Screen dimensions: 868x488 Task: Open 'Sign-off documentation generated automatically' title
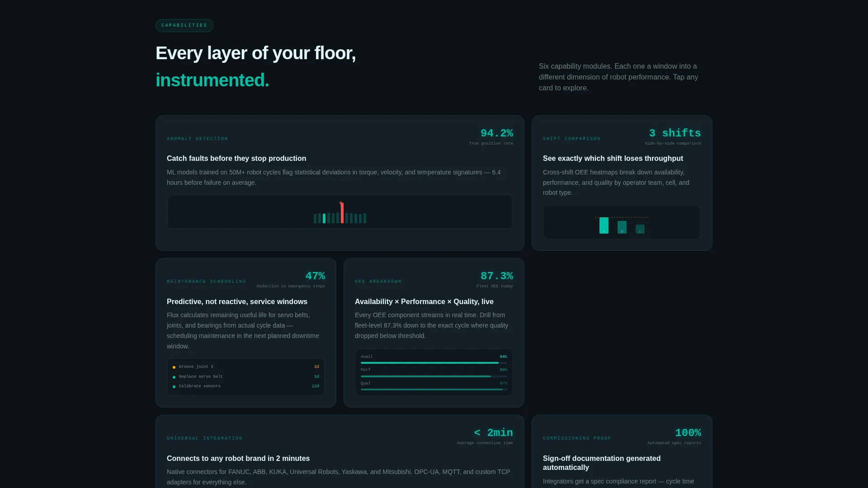[x=602, y=463]
